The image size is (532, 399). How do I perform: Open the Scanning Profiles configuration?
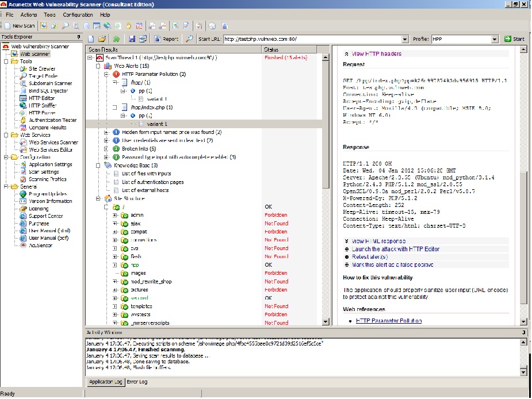pos(43,179)
